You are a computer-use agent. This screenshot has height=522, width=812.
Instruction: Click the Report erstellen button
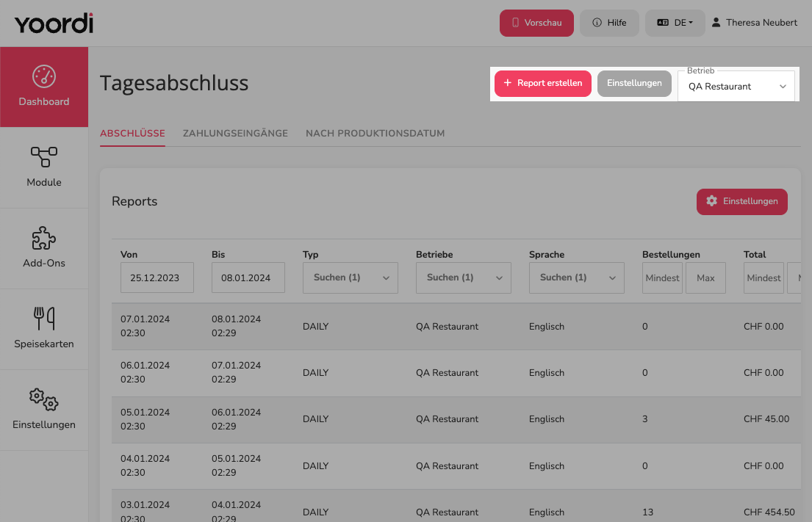543,83
